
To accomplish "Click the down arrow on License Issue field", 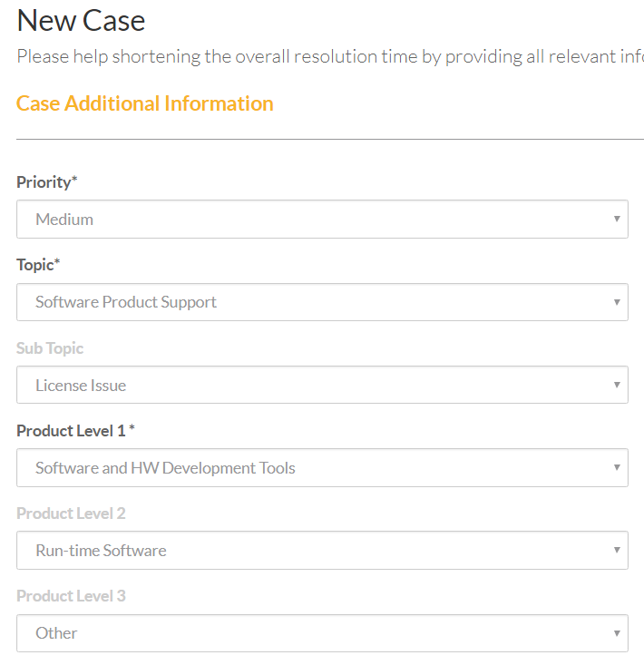I will [617, 385].
